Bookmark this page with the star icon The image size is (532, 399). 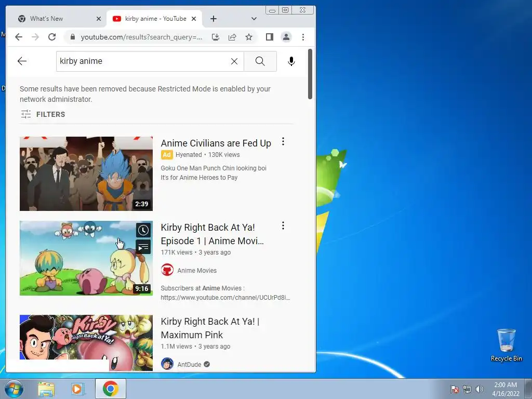(249, 37)
